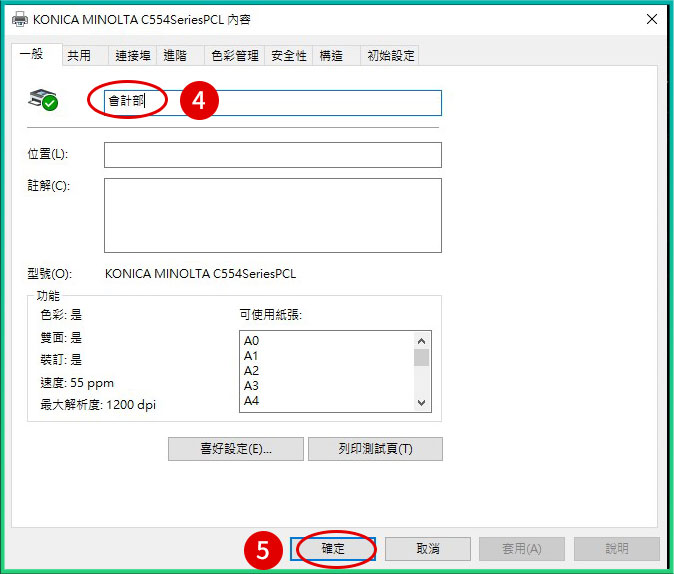Select A2 in the paper list
Viewport: 674px width, 574px height.
pyautogui.click(x=251, y=371)
